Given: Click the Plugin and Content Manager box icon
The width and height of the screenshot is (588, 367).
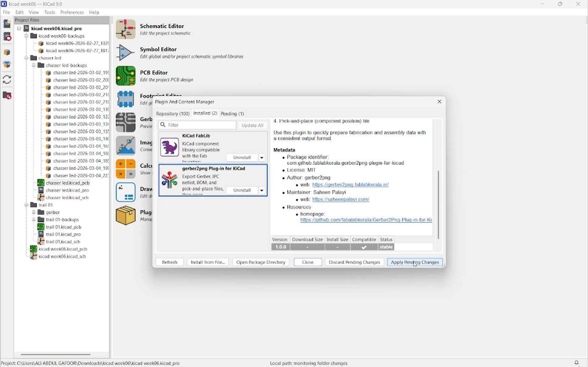Looking at the screenshot, I should click(x=125, y=215).
